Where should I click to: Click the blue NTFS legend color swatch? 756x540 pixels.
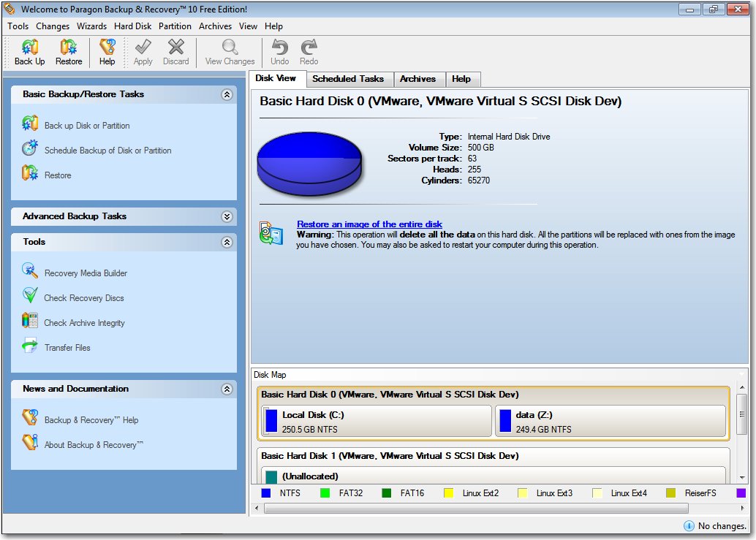click(x=266, y=493)
